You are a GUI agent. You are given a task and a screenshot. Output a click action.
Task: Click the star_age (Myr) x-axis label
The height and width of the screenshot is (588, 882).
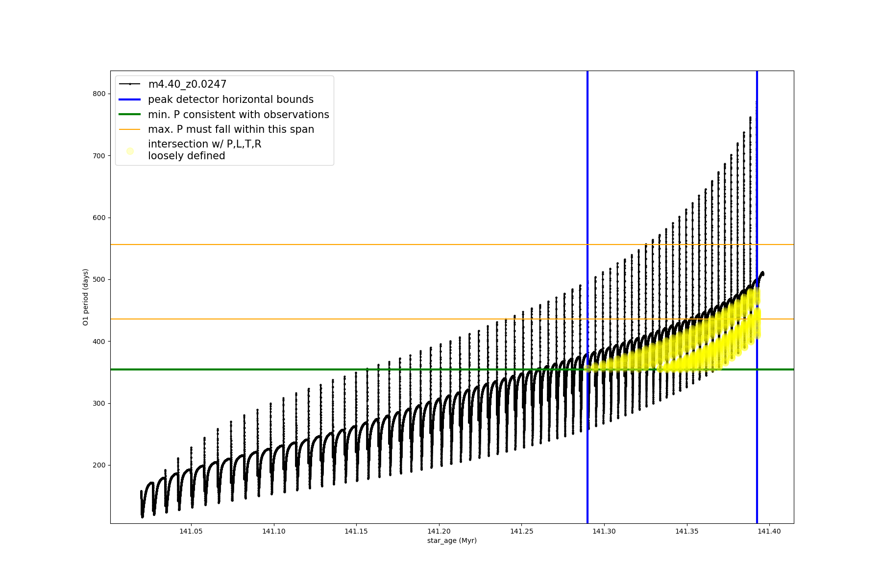coord(452,540)
